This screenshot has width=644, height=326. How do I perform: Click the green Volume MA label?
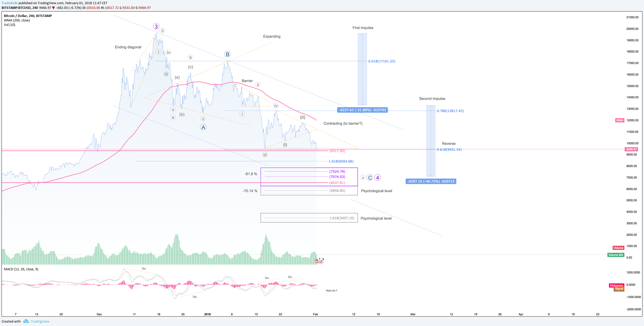[x=616, y=255]
